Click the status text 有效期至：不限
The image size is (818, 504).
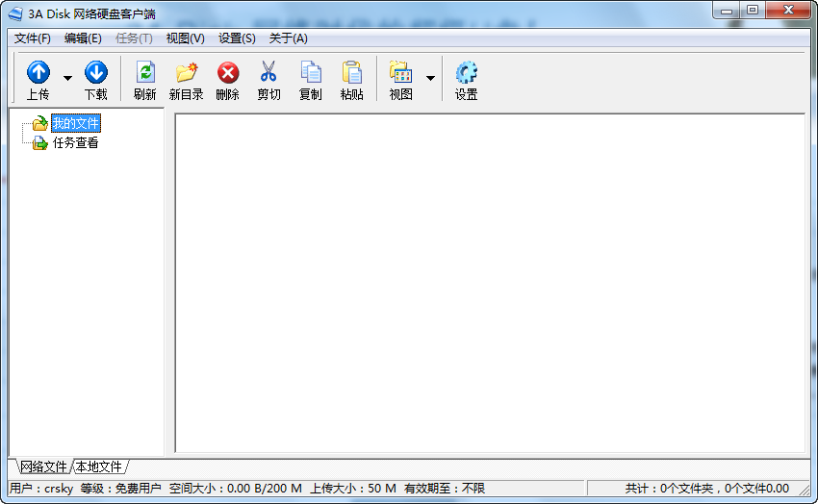coord(445,489)
